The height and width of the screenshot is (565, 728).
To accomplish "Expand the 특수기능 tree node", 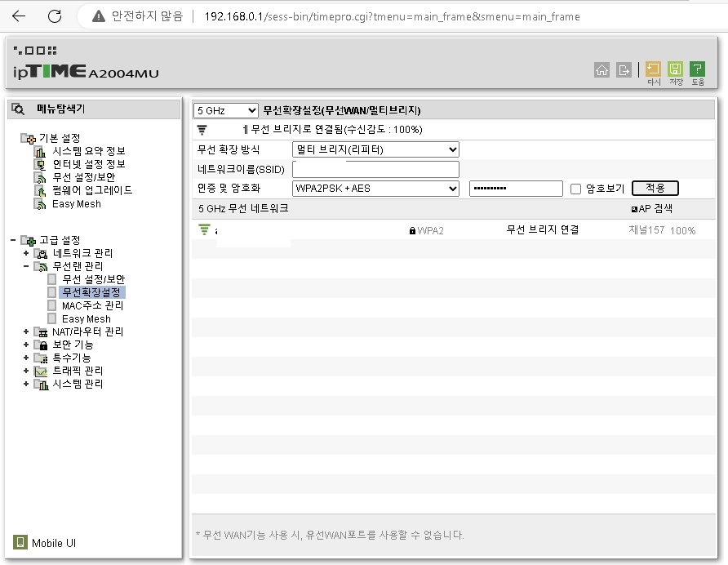I will [26, 358].
